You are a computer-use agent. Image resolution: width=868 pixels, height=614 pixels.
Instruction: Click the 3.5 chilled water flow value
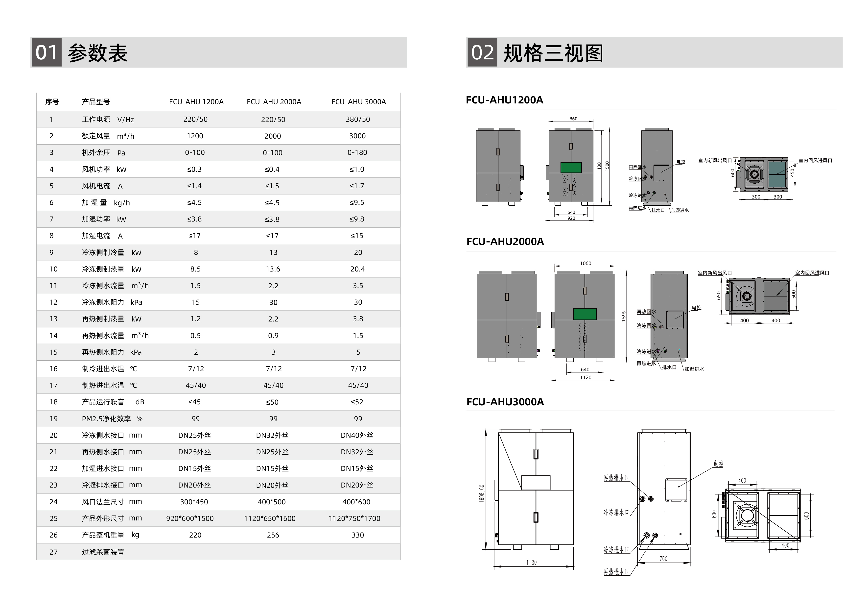[358, 286]
